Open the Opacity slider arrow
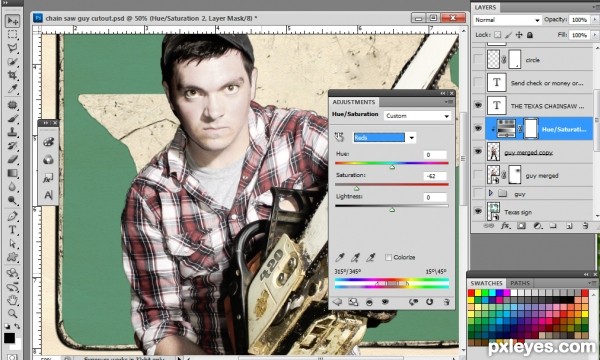Image resolution: width=600 pixels, height=360 pixels. pyautogui.click(x=595, y=20)
